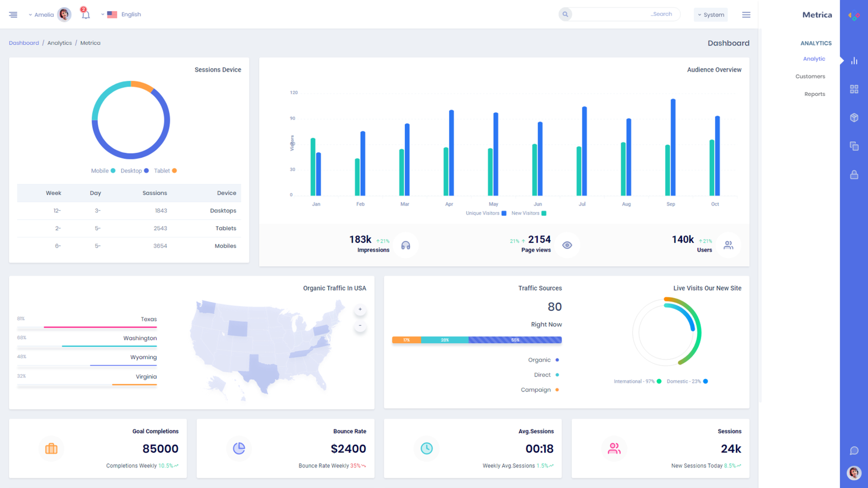
Task: Click the orange 17% traffic source segment
Action: click(x=406, y=340)
